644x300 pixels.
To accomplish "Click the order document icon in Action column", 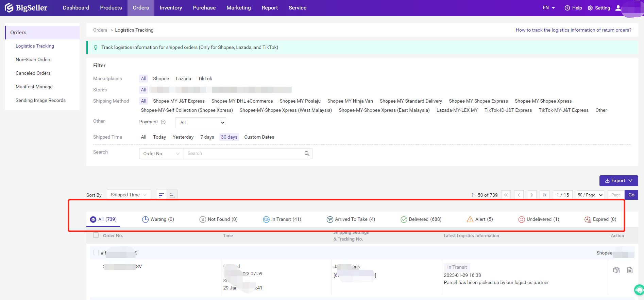I will [630, 270].
